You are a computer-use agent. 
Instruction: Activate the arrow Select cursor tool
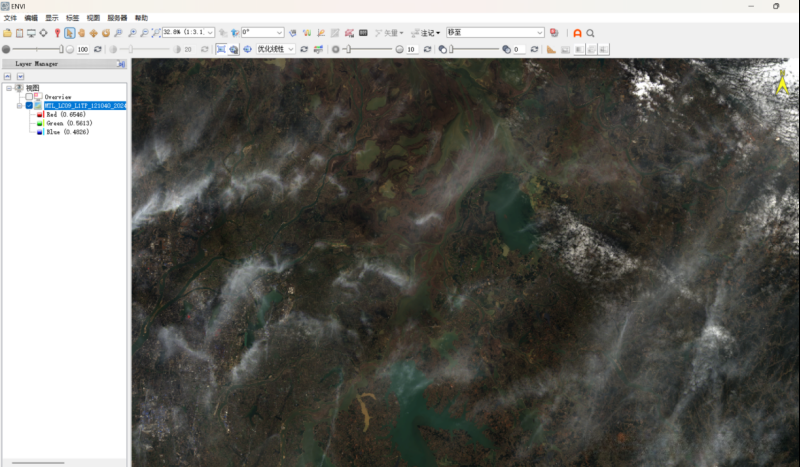tap(70, 33)
